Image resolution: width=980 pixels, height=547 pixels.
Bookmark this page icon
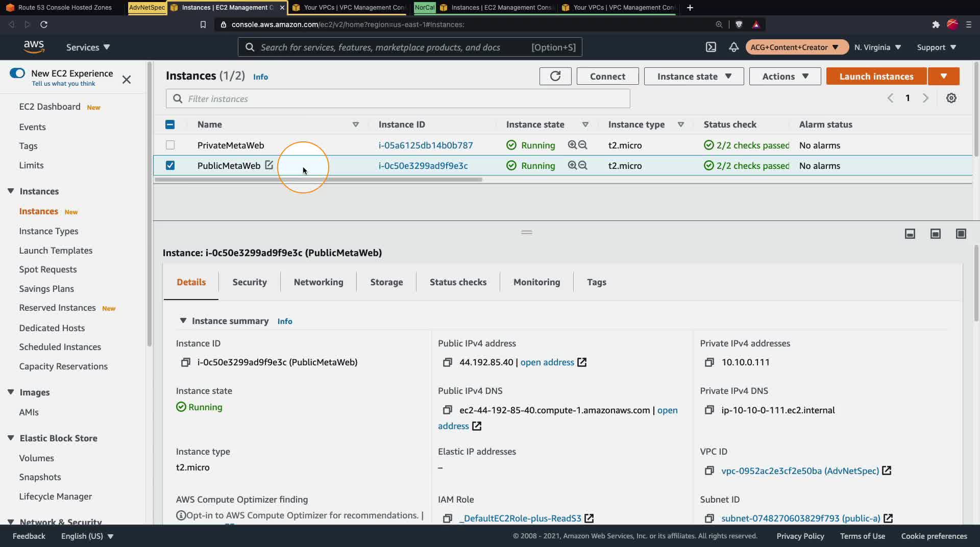pos(203,24)
